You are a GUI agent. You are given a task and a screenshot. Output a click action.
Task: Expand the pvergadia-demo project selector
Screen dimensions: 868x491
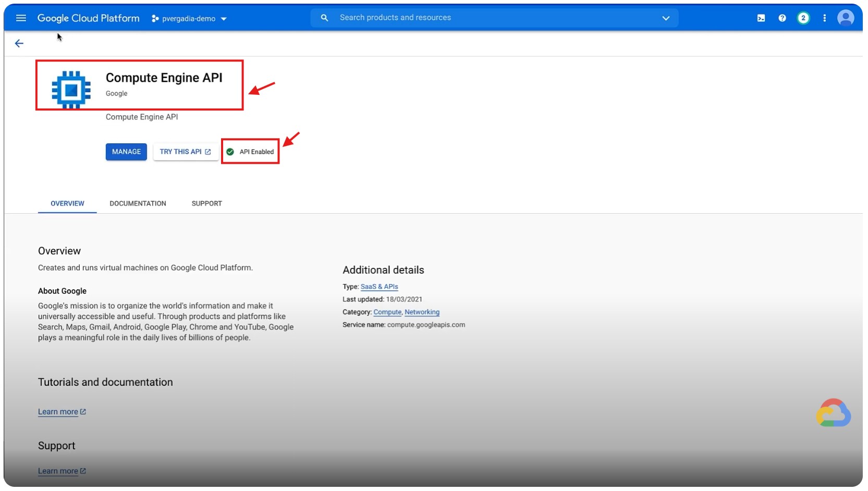coord(189,19)
